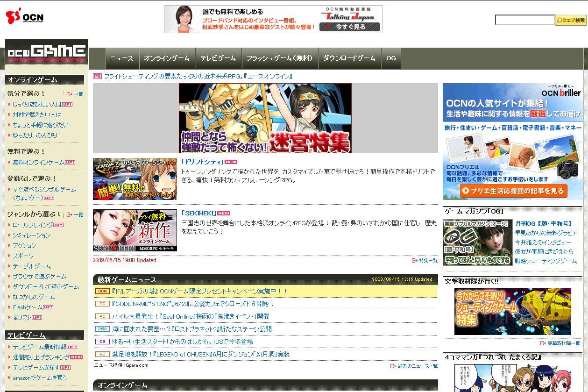
Task: Open the 「ドリフトシティ」 article link
Action: 202,162
